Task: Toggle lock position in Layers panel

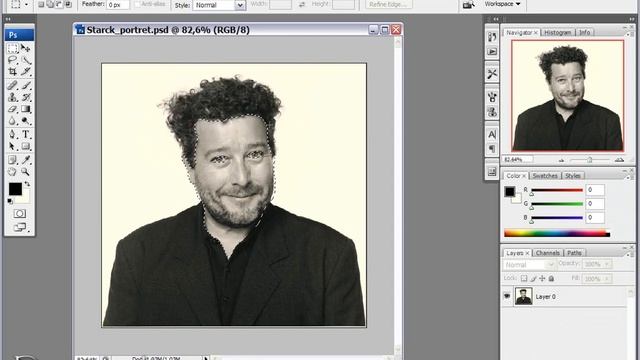Action: (542, 278)
